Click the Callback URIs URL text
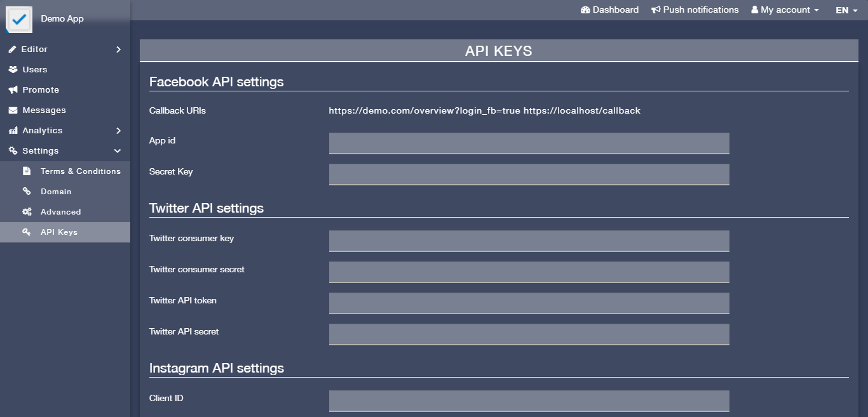The height and width of the screenshot is (417, 868). click(484, 110)
